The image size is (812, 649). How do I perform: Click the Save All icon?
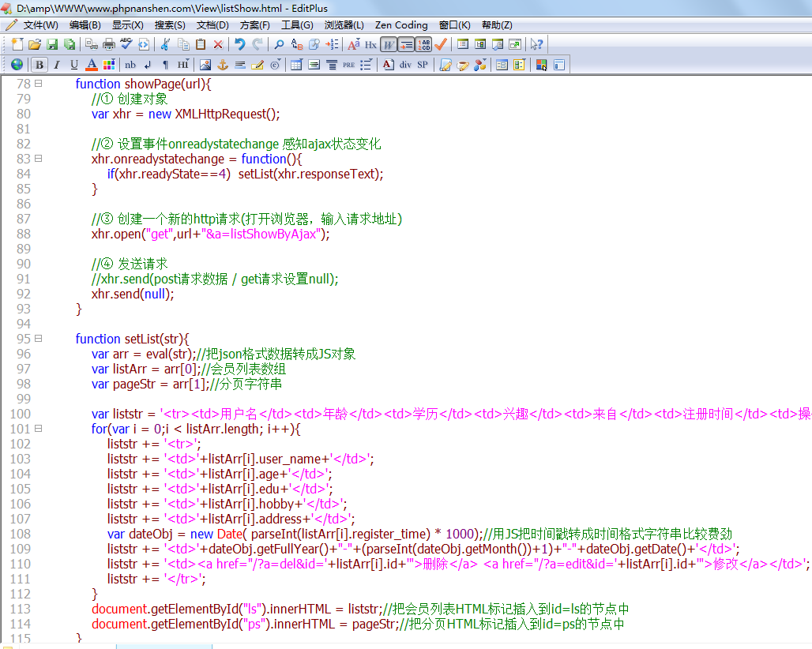coord(70,44)
